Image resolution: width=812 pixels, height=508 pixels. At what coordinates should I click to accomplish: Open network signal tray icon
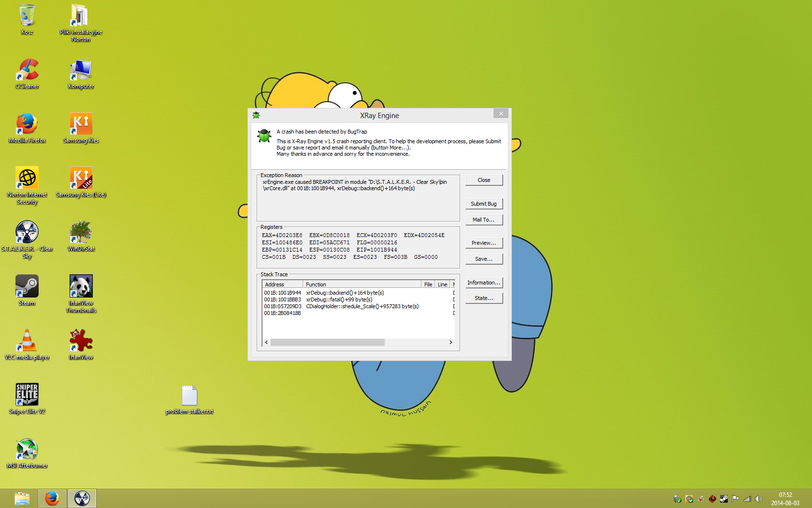click(747, 499)
